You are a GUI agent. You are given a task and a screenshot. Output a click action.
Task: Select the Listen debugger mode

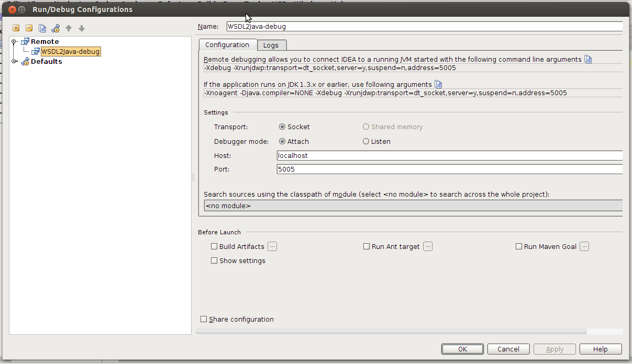pyautogui.click(x=365, y=141)
